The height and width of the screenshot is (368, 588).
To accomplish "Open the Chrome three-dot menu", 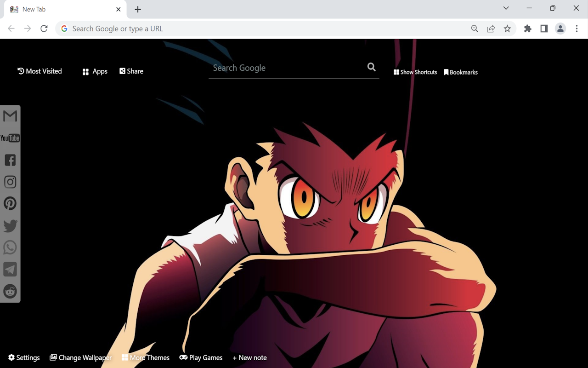I will coord(577,29).
